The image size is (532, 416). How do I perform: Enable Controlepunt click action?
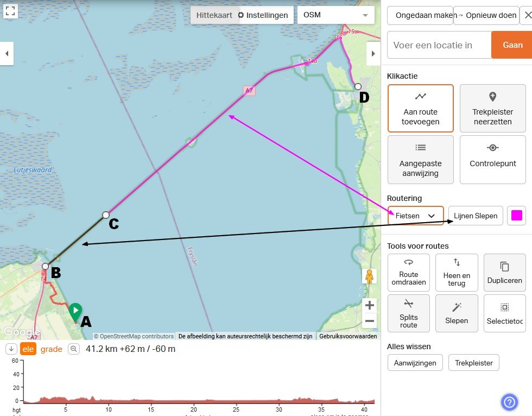coord(492,159)
